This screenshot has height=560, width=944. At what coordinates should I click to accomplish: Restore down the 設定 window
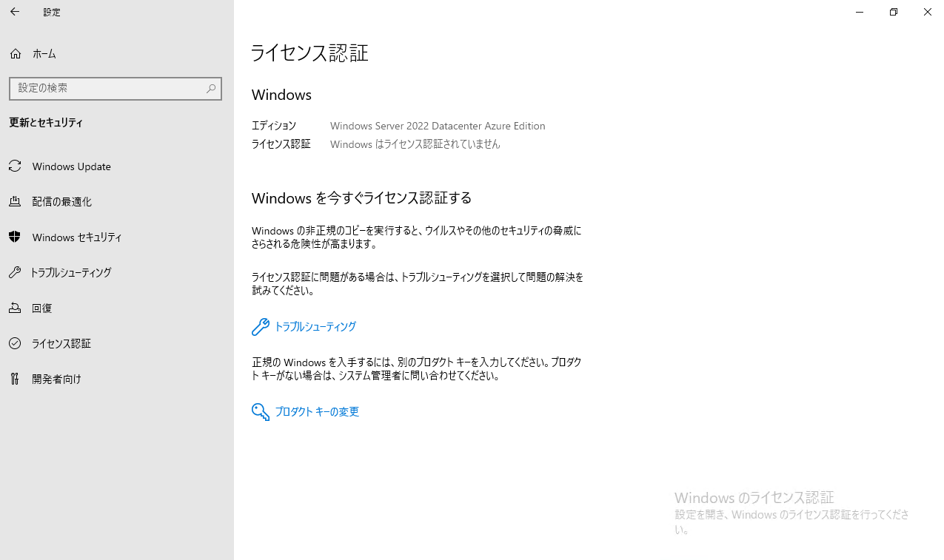(x=894, y=12)
